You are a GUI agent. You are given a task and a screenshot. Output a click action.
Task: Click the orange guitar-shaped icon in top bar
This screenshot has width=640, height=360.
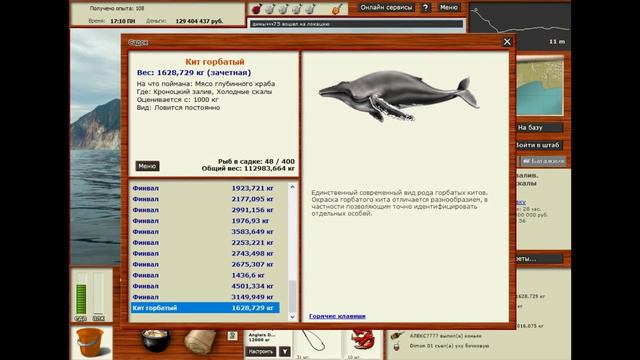(337, 9)
